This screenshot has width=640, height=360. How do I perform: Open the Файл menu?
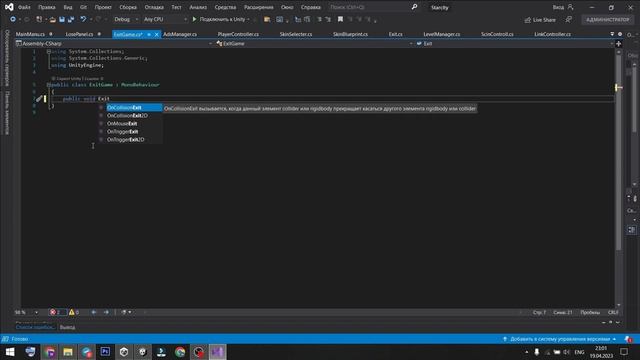(24, 7)
